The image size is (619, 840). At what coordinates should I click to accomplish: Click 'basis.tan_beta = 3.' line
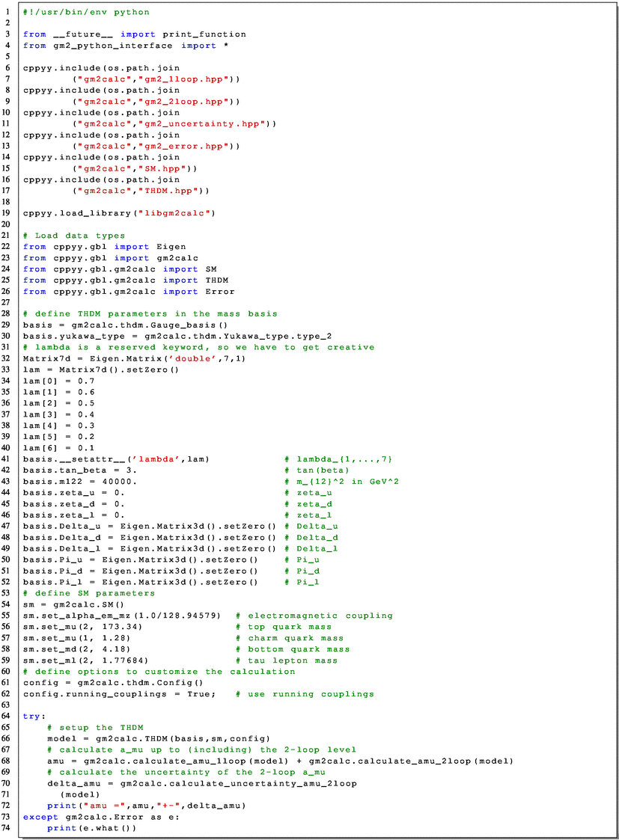click(x=80, y=470)
